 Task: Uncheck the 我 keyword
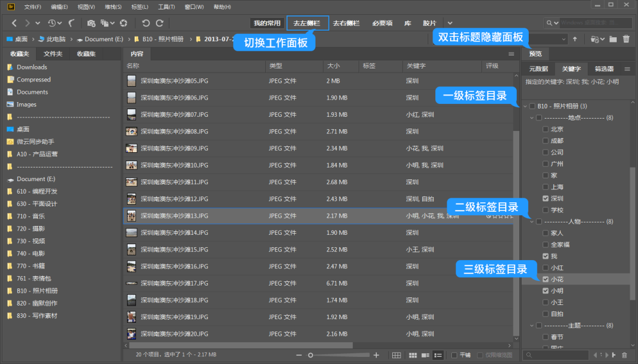(x=546, y=256)
